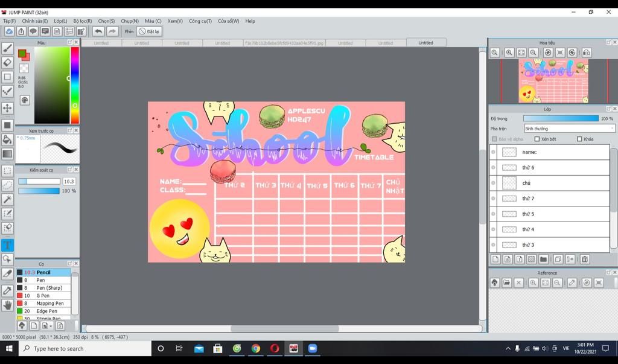The height and width of the screenshot is (364, 618).
Task: Select the Fill rectangle tool
Action: (7, 125)
